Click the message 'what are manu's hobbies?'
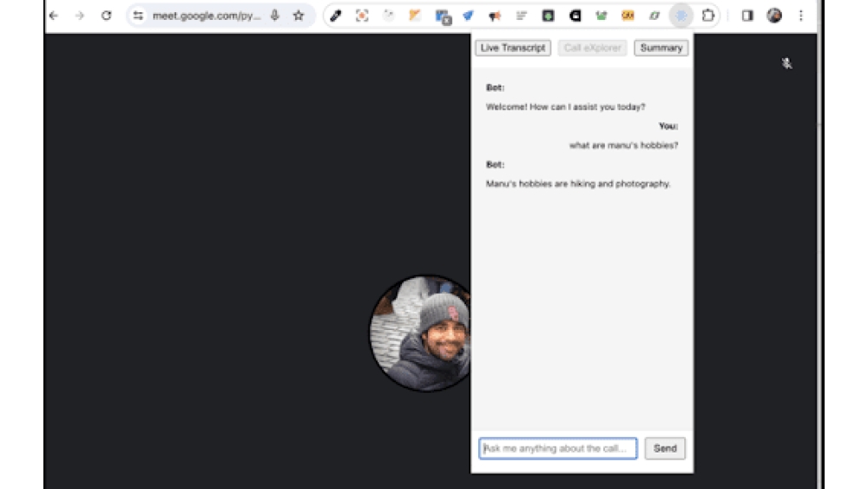Viewport: 868px width, 489px height. pos(623,145)
